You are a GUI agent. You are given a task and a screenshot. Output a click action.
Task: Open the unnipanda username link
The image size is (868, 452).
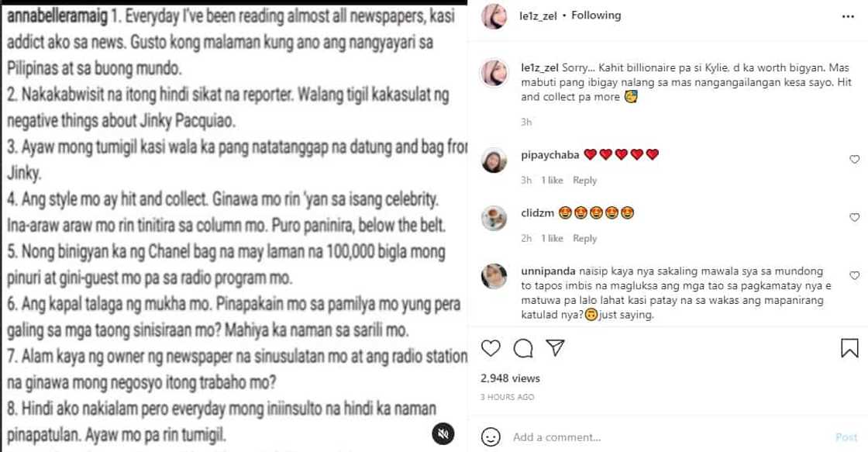(549, 271)
